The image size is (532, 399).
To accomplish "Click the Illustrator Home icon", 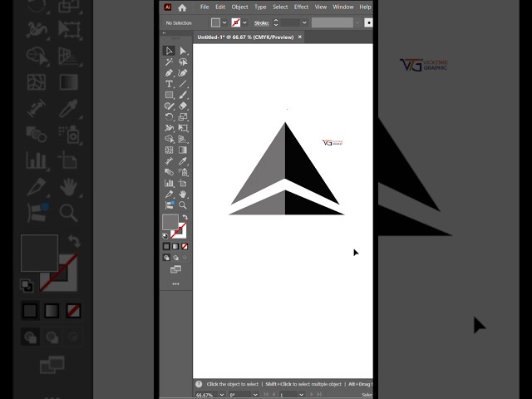I will click(182, 7).
